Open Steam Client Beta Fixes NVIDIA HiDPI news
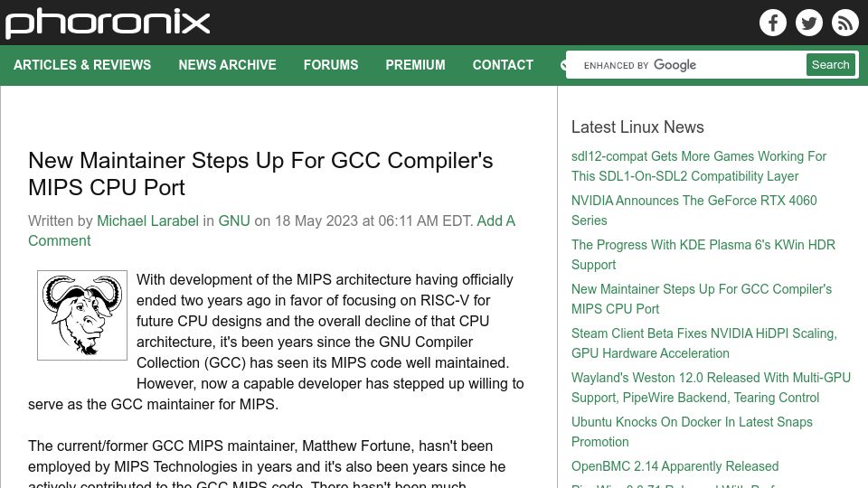Image resolution: width=868 pixels, height=488 pixels. [x=704, y=343]
